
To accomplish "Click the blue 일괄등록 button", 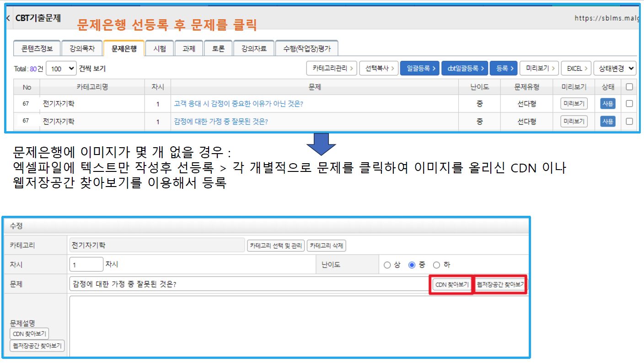I will pyautogui.click(x=419, y=69).
